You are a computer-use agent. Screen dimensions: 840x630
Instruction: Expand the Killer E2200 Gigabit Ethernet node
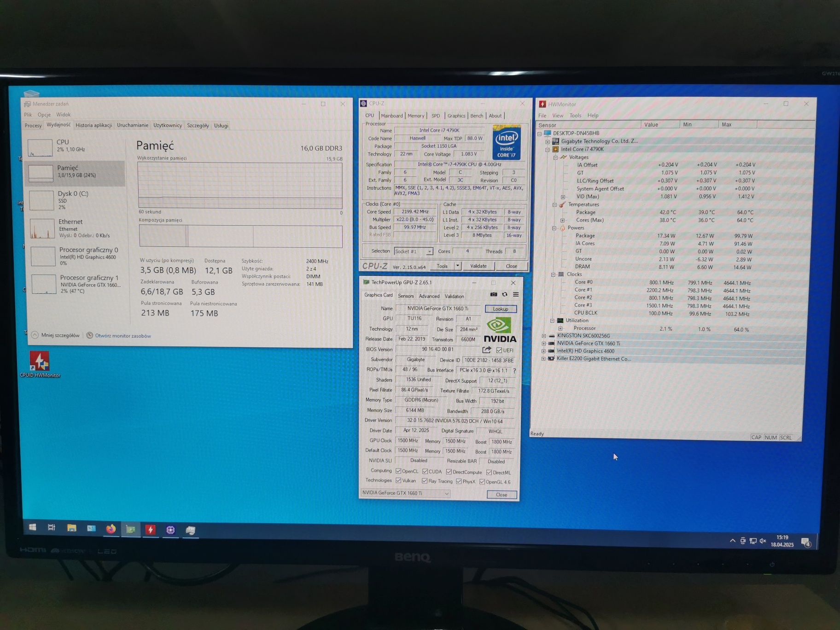pos(543,359)
